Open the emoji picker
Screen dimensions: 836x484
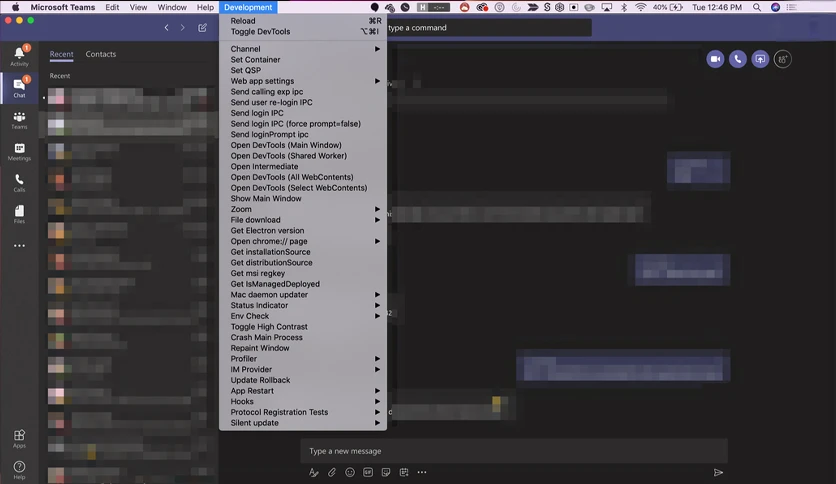click(x=350, y=472)
